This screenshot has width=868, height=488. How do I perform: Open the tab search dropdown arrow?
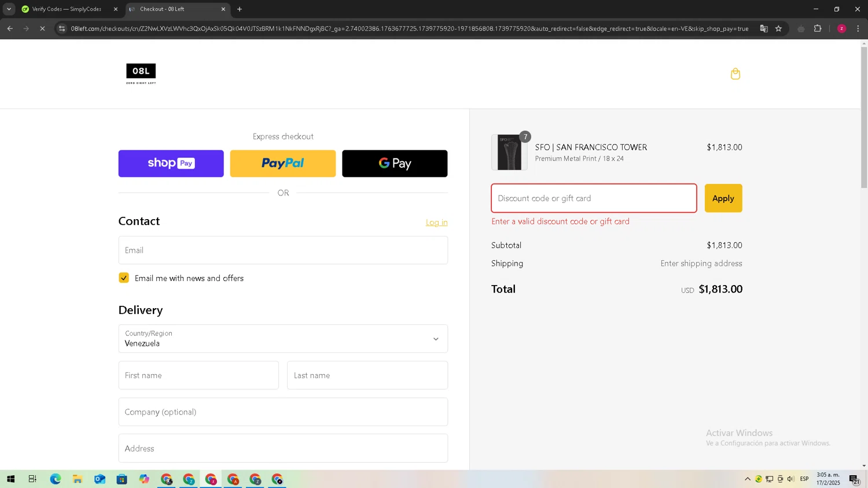click(x=9, y=9)
